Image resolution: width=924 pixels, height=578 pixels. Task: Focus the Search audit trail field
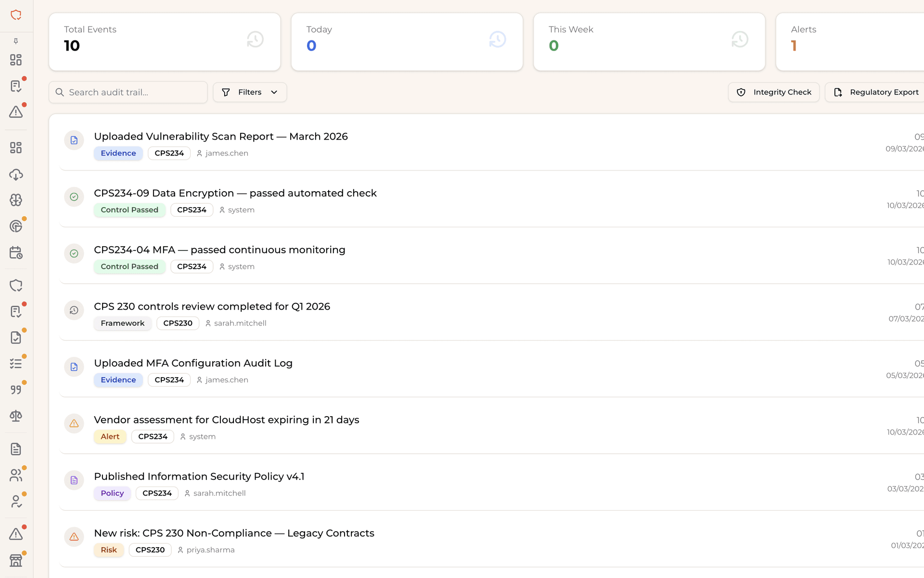tap(128, 92)
